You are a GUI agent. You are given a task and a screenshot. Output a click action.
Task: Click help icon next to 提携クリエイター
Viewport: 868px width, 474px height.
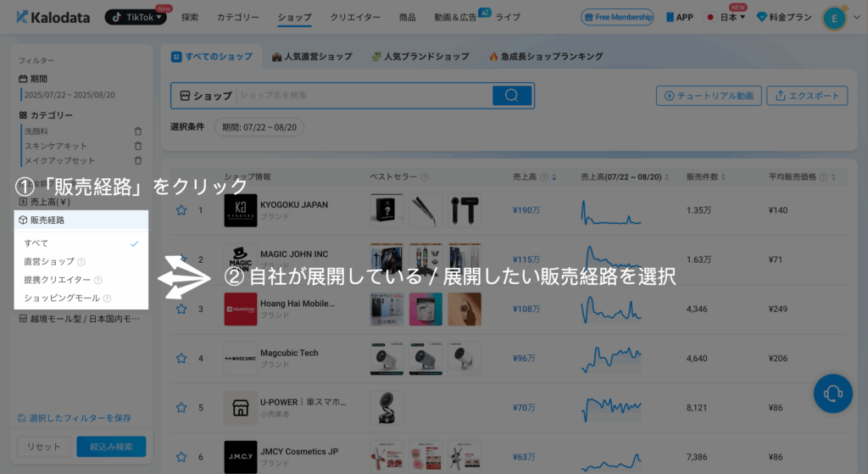(x=98, y=280)
